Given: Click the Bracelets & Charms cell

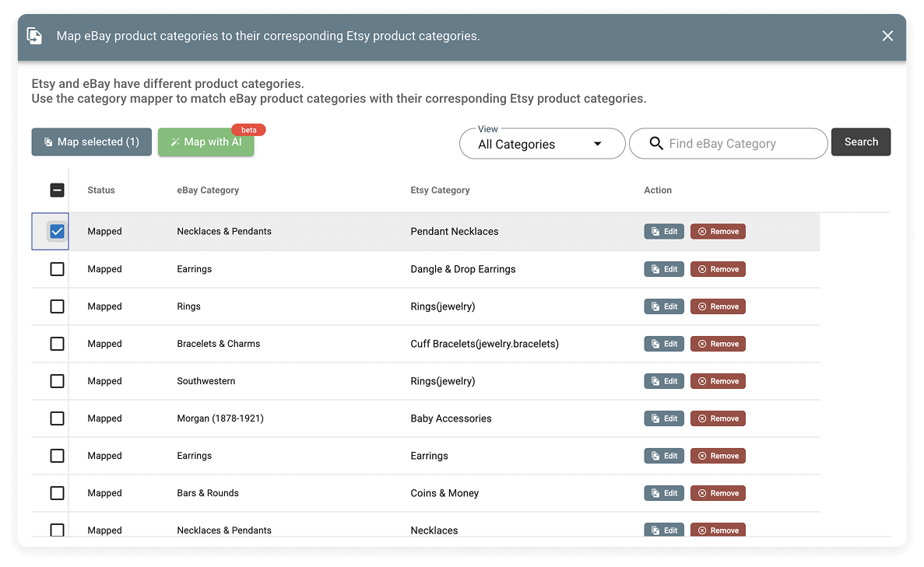Looking at the screenshot, I should point(219,344).
